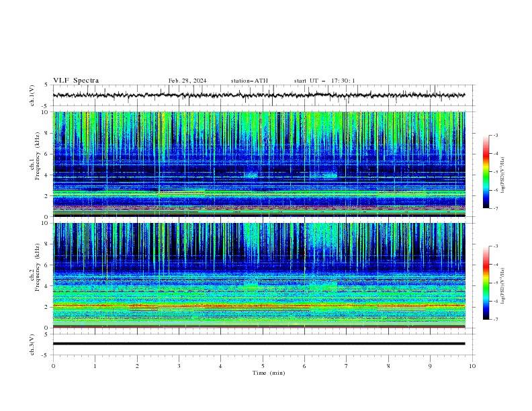Click the ch.1 voltage waveform trace

tap(259, 95)
